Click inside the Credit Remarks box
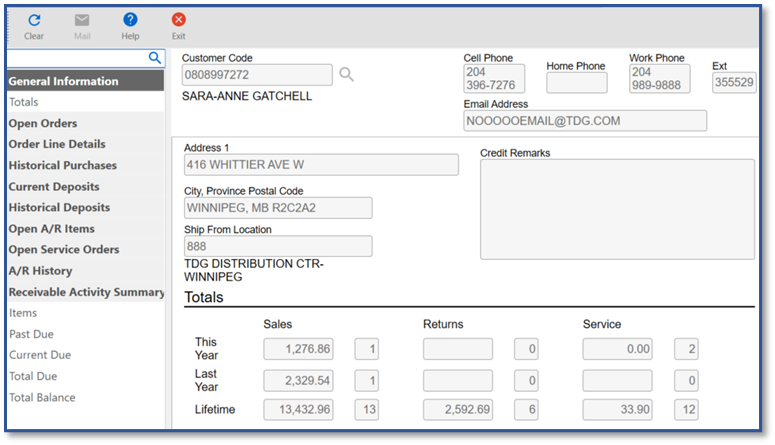The image size is (775, 445). [617, 209]
